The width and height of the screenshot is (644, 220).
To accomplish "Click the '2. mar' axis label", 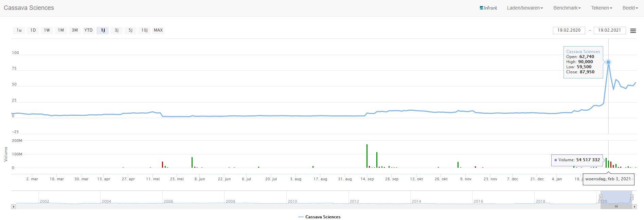I will [32, 179].
